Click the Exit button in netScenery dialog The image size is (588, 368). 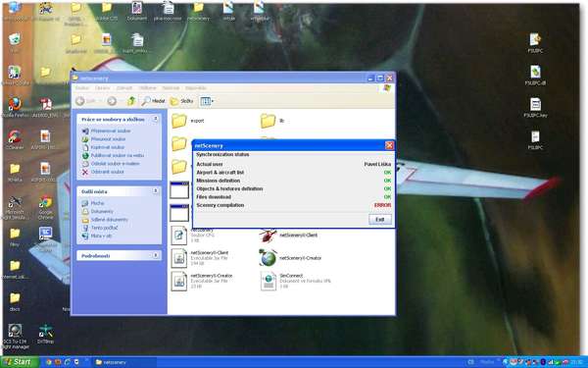[x=380, y=219]
